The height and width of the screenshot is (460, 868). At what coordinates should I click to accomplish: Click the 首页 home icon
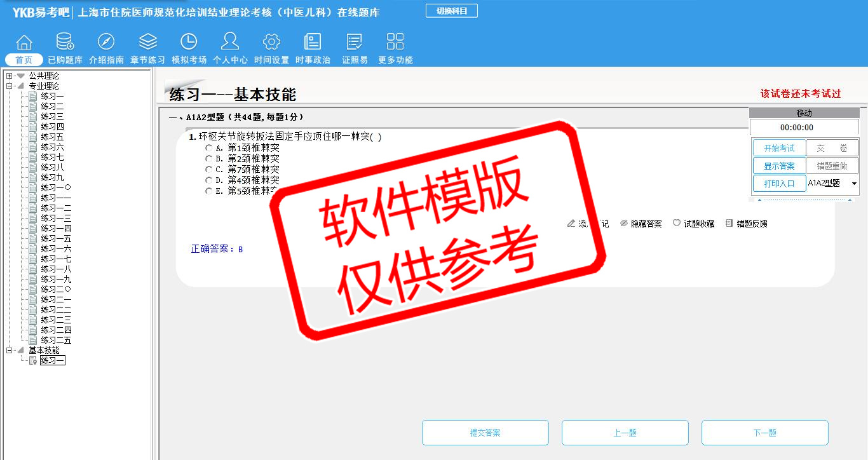[x=24, y=43]
